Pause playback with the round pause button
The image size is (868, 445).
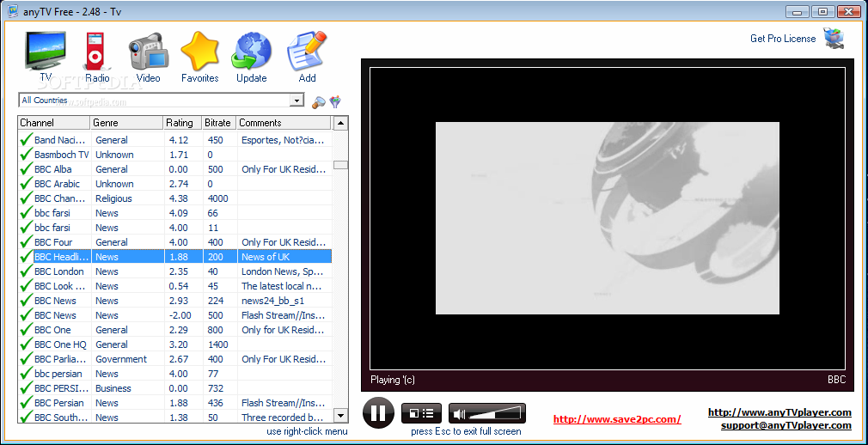click(379, 413)
